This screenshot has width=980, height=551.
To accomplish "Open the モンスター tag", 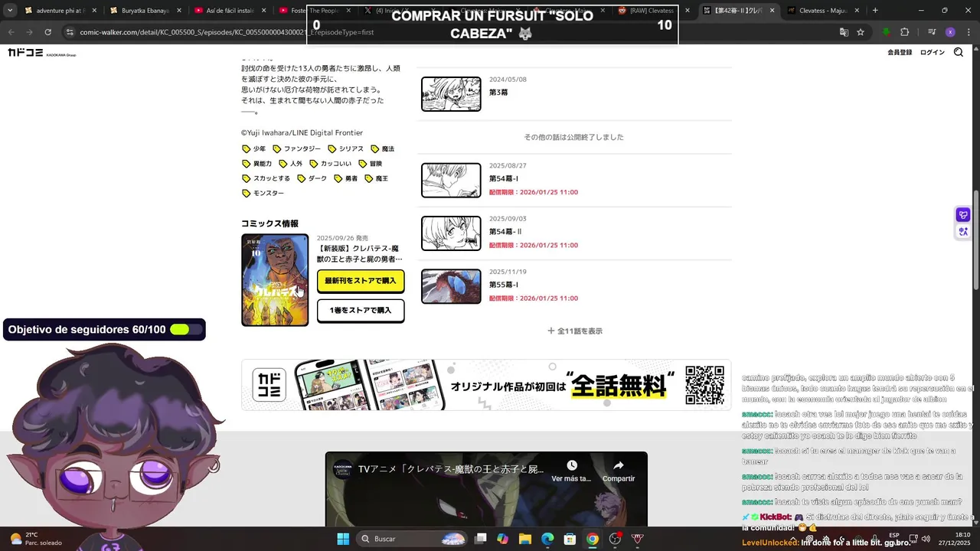I will 263,194.
